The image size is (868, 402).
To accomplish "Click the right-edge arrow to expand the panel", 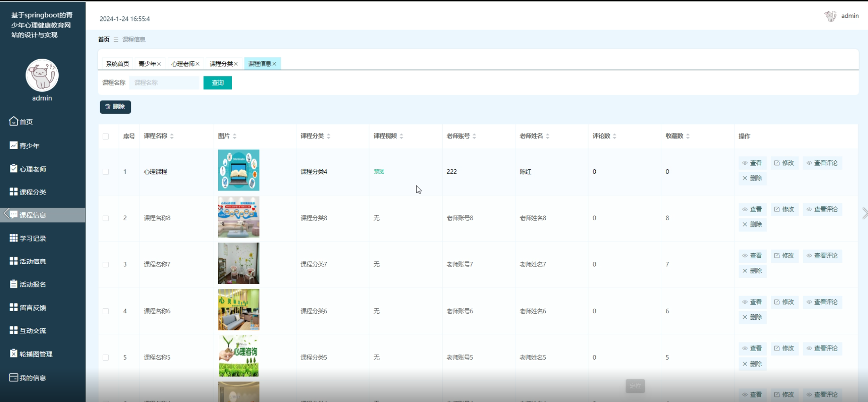I will [864, 213].
